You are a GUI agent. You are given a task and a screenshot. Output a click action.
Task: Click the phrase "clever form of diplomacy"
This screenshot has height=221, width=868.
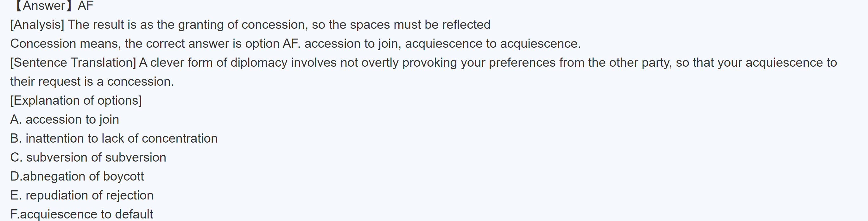(219, 63)
